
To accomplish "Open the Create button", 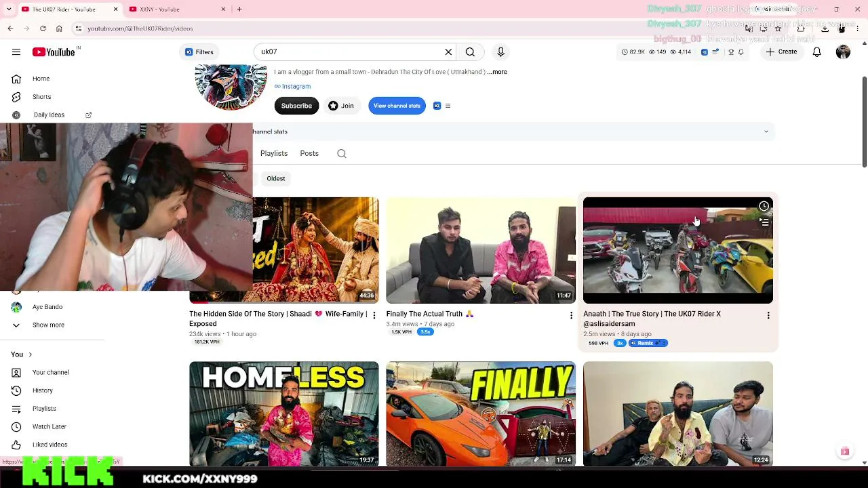I will (x=782, y=52).
